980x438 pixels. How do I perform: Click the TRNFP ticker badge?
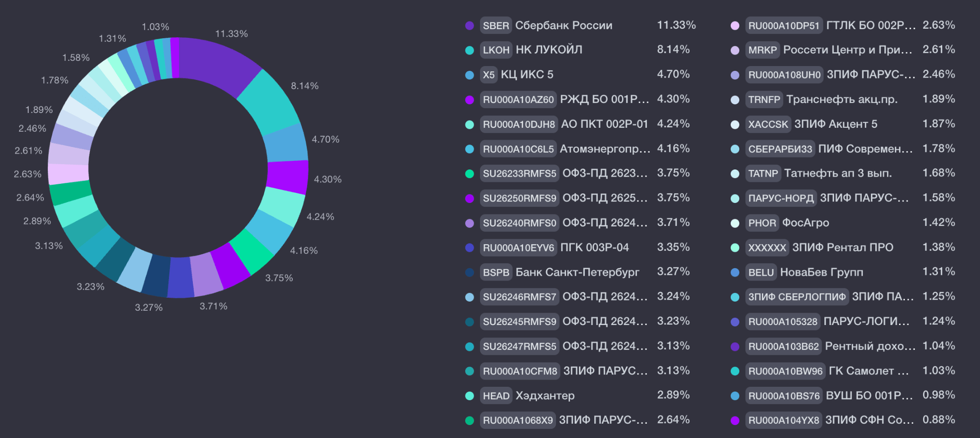click(764, 100)
